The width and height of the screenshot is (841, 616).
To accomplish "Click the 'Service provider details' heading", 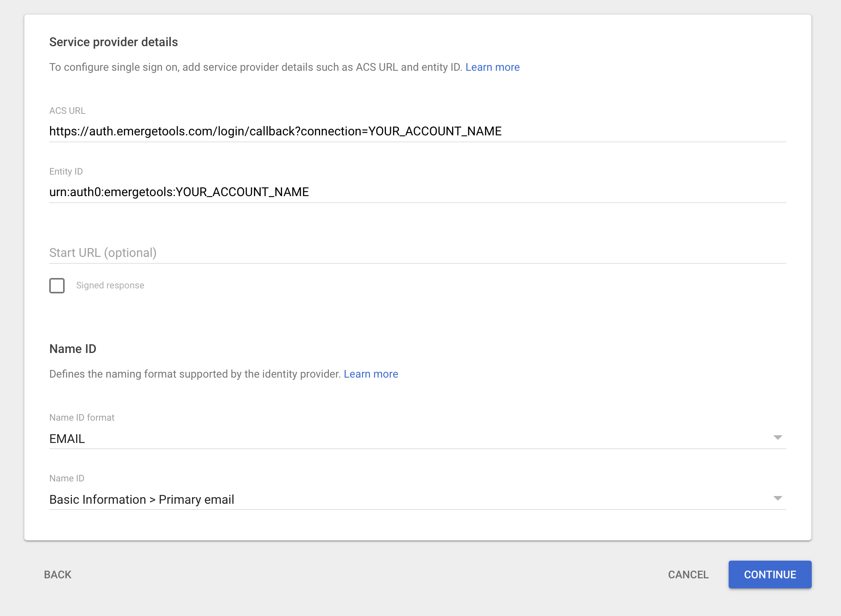I will (x=113, y=42).
